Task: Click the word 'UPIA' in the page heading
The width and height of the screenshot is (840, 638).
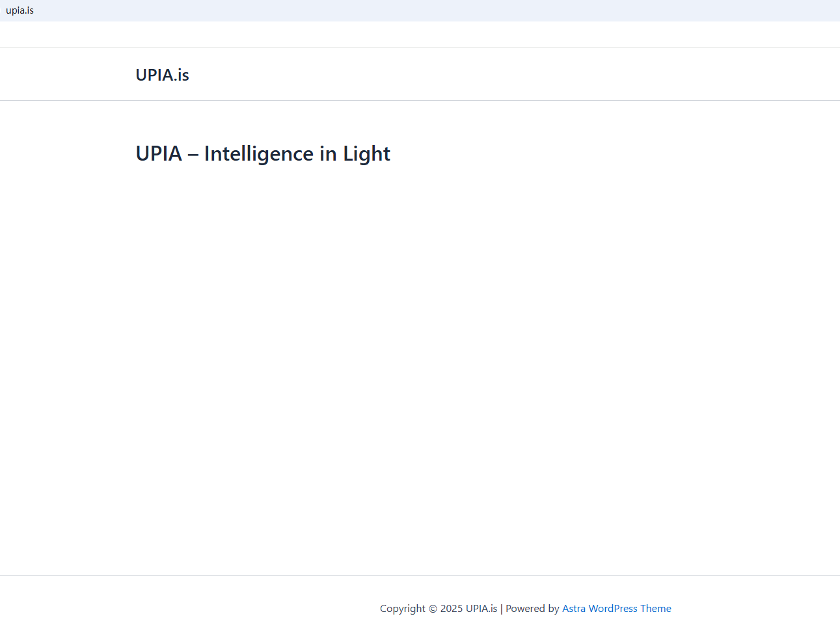Action: tap(159, 154)
